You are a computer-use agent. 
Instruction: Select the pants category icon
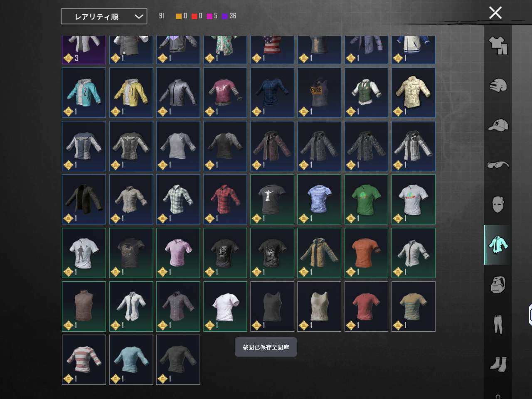pos(498,324)
